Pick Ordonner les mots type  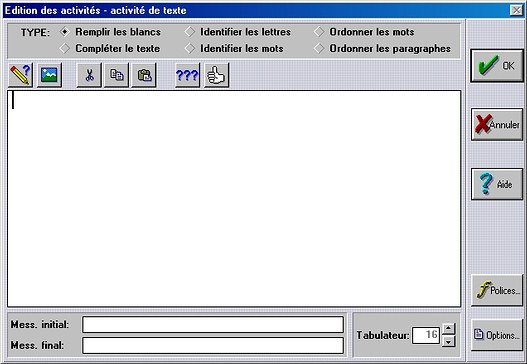pyautogui.click(x=364, y=32)
